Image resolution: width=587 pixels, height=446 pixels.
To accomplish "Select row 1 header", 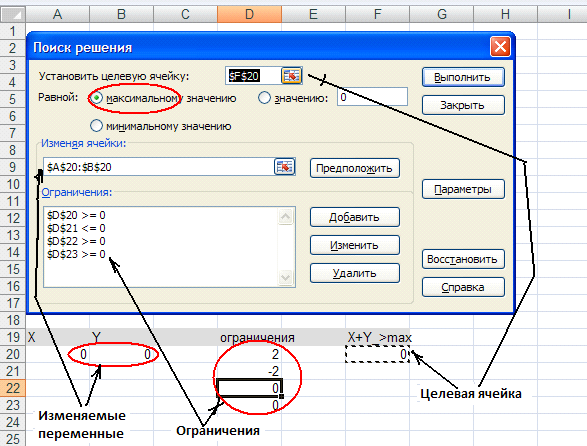I will (x=12, y=31).
